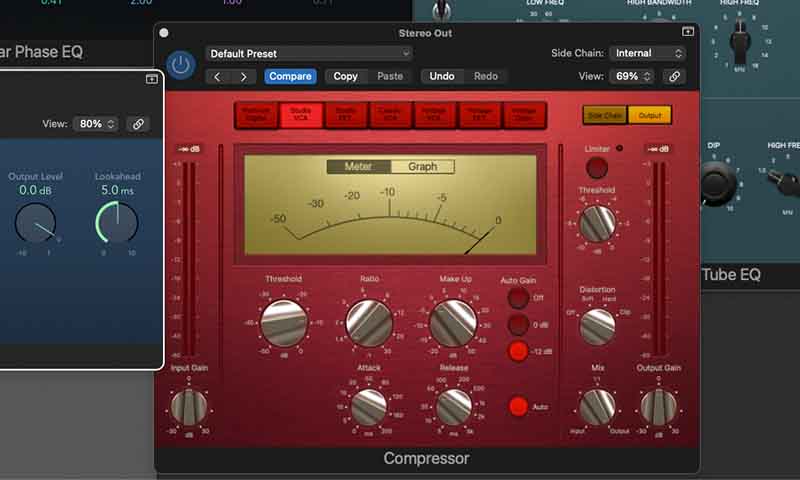Click the Undo button
The height and width of the screenshot is (480, 800).
442,77
